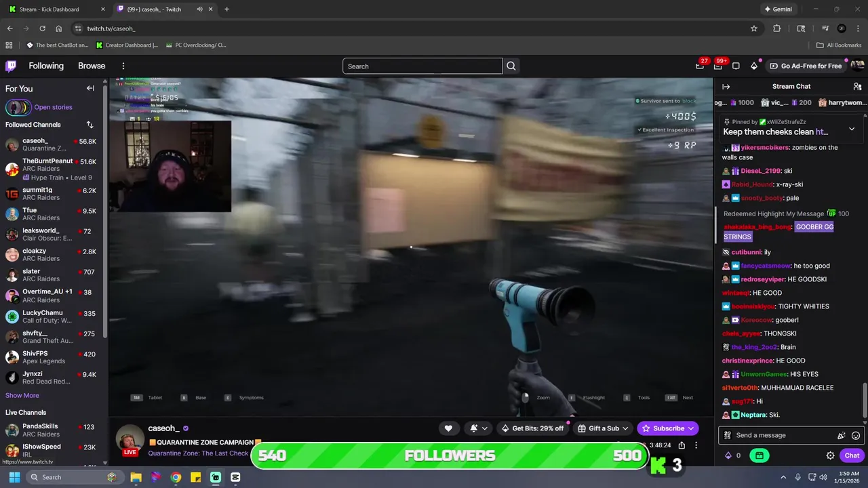868x488 pixels.
Task: Click Go Ad-Free for Free button
Action: (x=806, y=66)
